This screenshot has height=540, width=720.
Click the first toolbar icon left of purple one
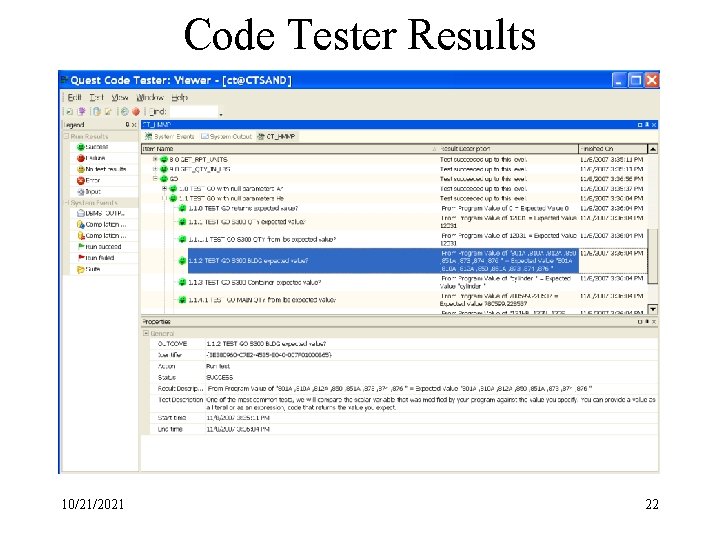tap(69, 111)
